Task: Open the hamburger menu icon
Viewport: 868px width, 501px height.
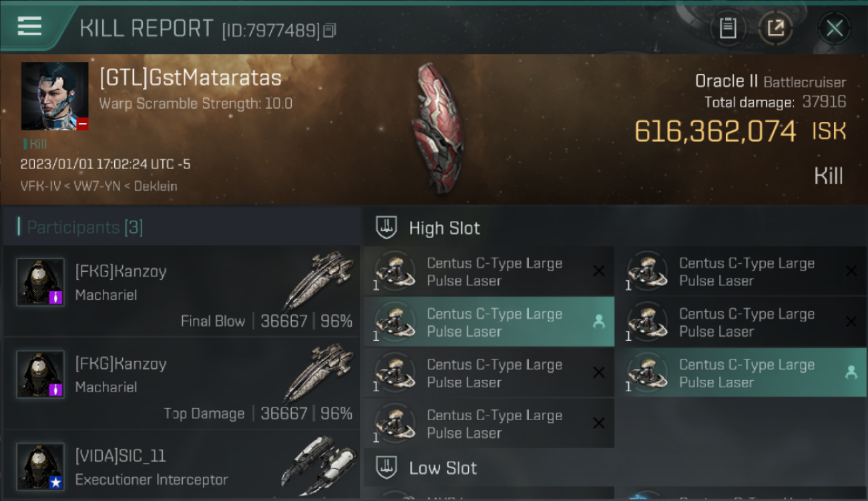Action: click(29, 27)
